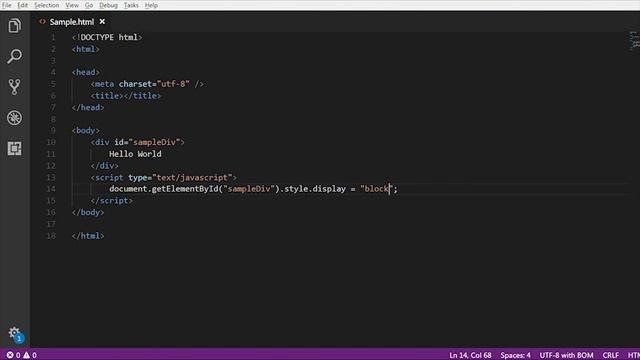Click the "block" string in line 14
This screenshot has width=640, height=360.
(x=376, y=189)
